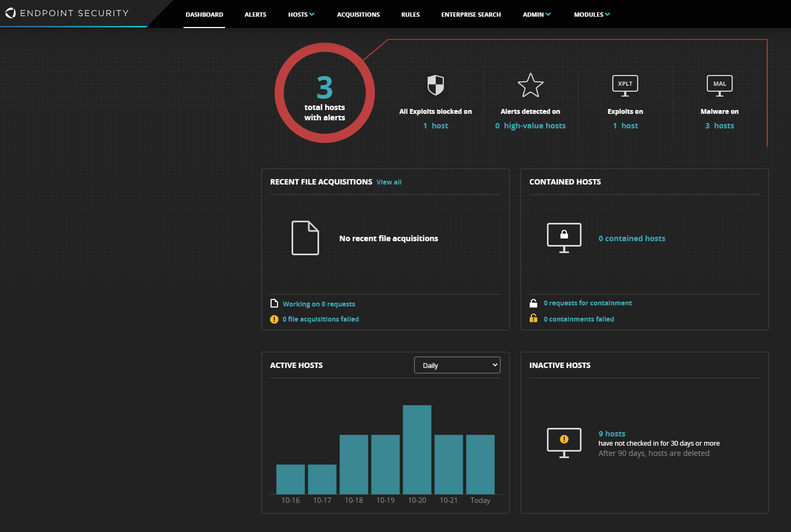Image resolution: width=791 pixels, height=532 pixels.
Task: Expand the Modules menu
Action: [x=591, y=15]
